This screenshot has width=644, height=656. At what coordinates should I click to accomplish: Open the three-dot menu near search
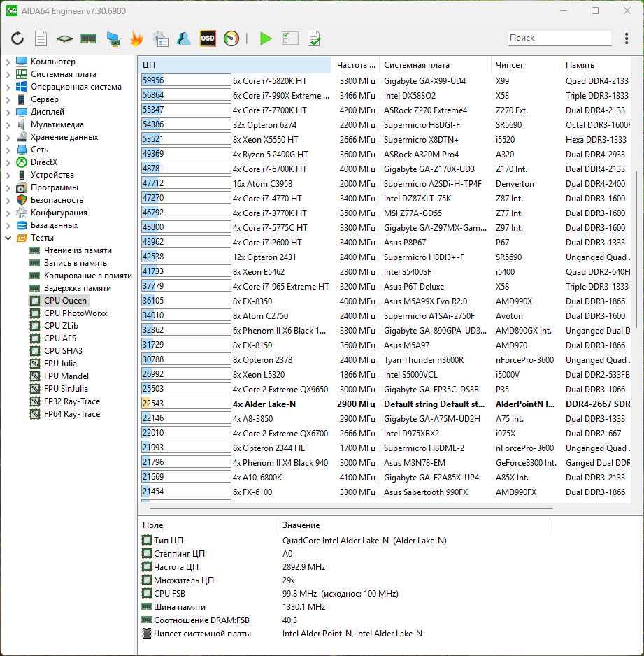coord(626,38)
